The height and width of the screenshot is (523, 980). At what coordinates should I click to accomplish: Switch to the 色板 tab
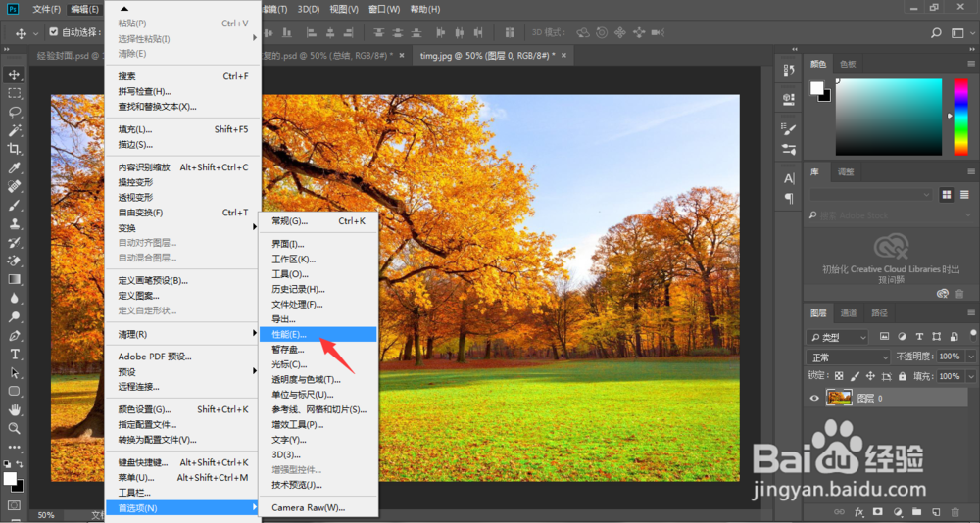pos(848,64)
